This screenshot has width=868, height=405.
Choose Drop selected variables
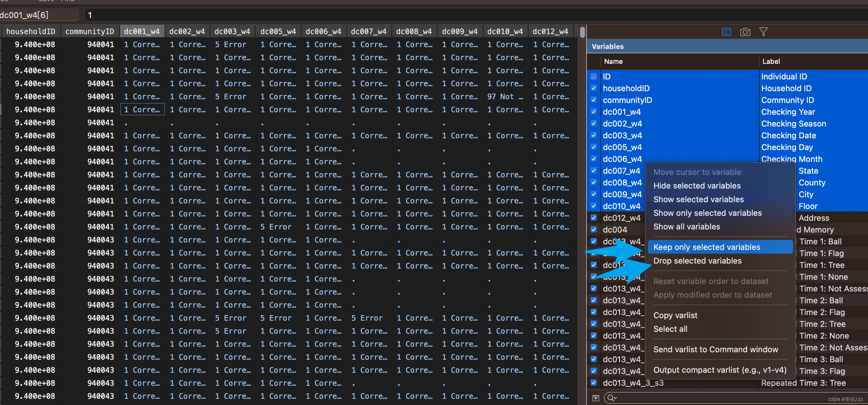pos(697,261)
